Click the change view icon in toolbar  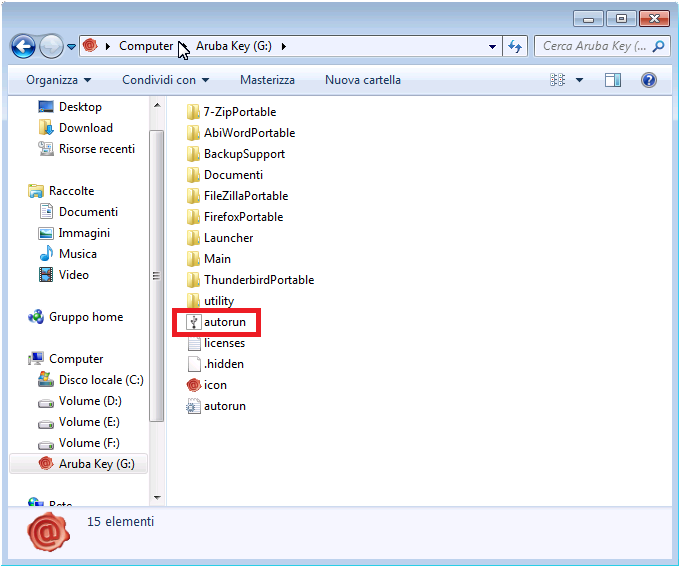point(557,80)
